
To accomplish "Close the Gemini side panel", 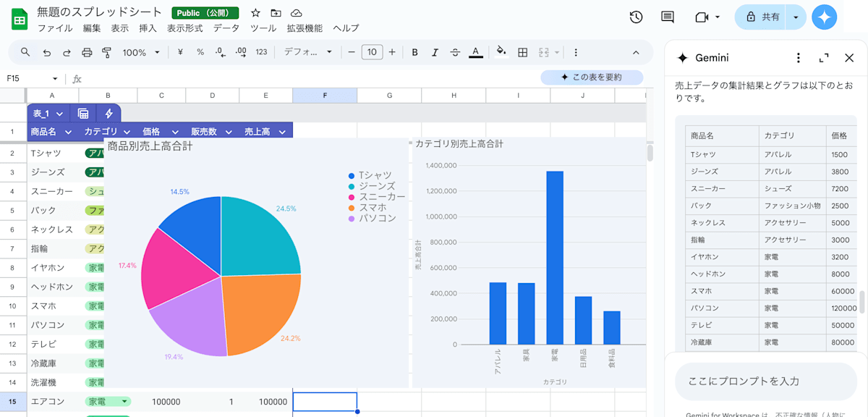I will coord(849,58).
